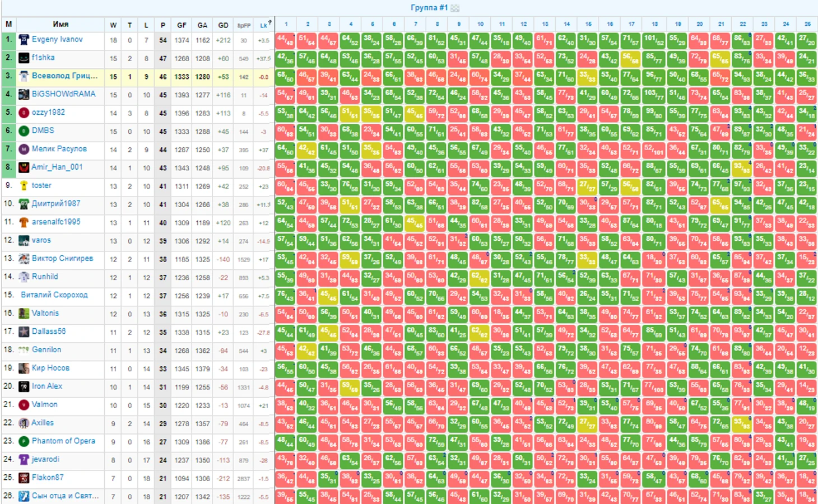This screenshot has height=504, width=818.
Task: Open f1shka's profile link
Action: point(43,57)
